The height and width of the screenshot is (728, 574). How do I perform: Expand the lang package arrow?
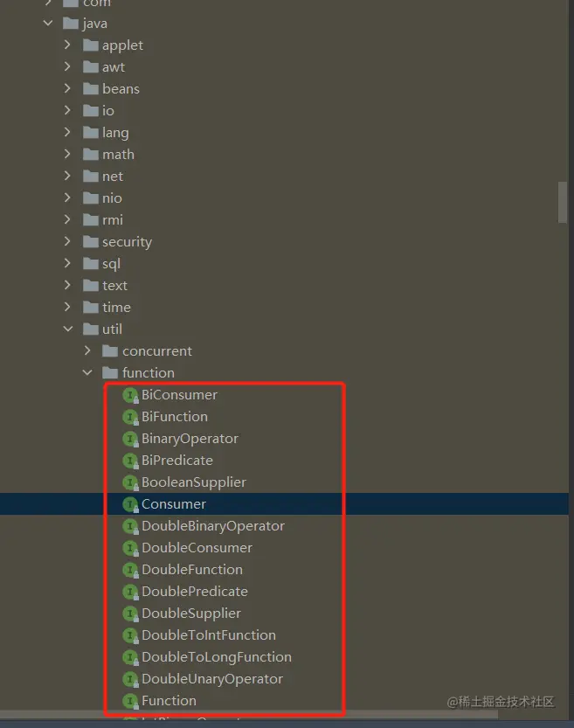67,132
